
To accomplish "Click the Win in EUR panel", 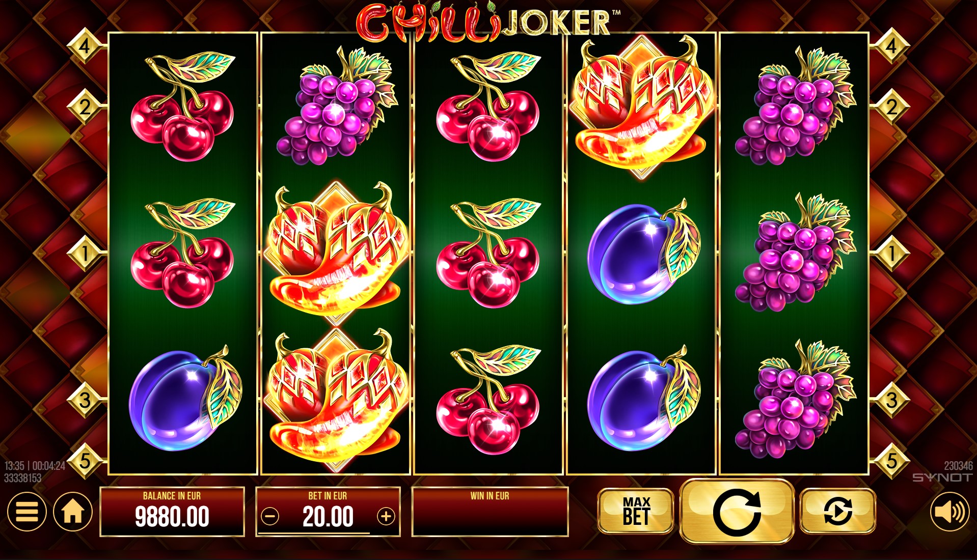I will tap(490, 512).
